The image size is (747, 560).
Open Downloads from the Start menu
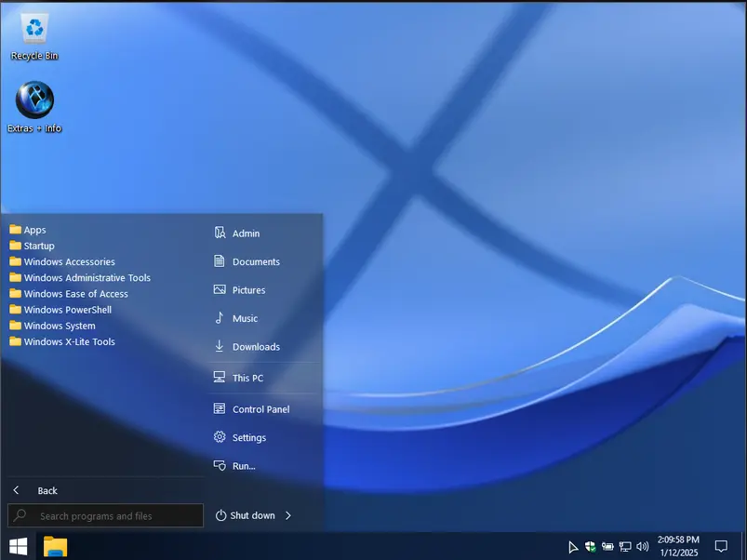(257, 347)
